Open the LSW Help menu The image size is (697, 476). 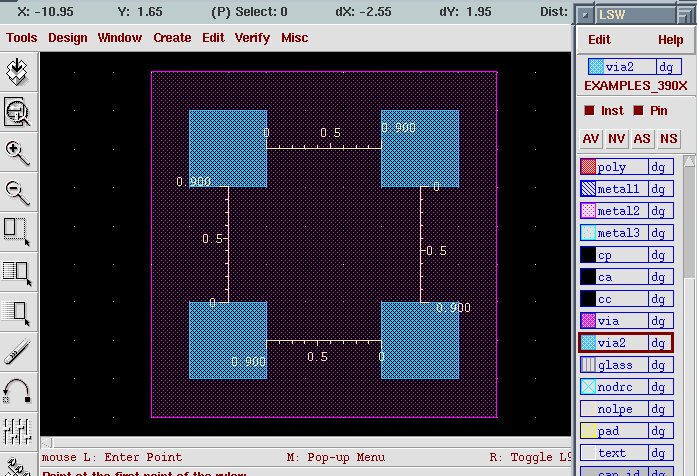670,40
